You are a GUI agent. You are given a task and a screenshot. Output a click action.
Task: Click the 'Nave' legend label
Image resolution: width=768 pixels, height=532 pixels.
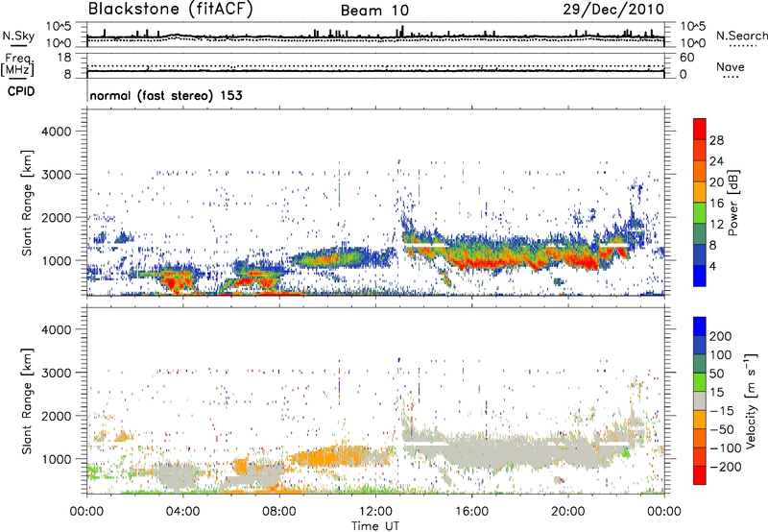click(731, 66)
